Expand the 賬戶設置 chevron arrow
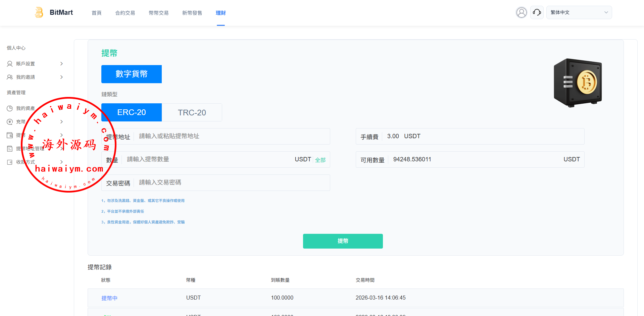The width and height of the screenshot is (644, 316). click(61, 64)
